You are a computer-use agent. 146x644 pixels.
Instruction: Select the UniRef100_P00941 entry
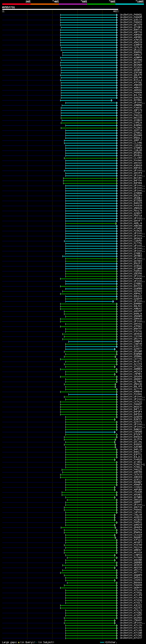click(x=131, y=394)
